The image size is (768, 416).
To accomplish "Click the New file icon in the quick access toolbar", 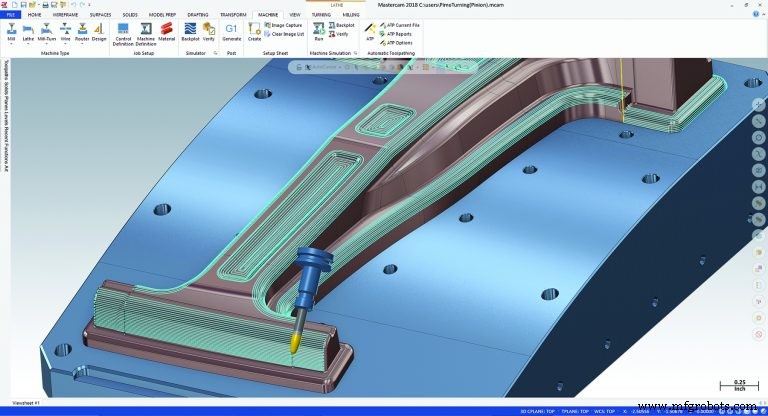I will pyautogui.click(x=15, y=5).
